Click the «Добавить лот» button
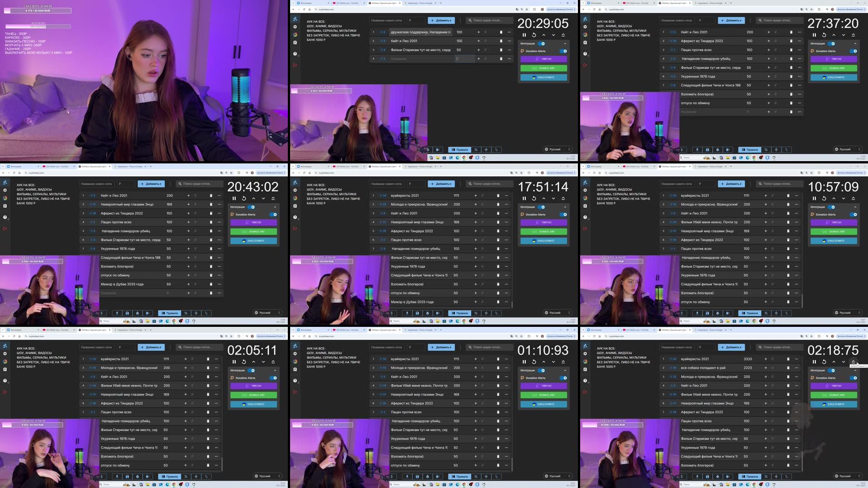The height and width of the screenshot is (488, 868). coord(151,184)
